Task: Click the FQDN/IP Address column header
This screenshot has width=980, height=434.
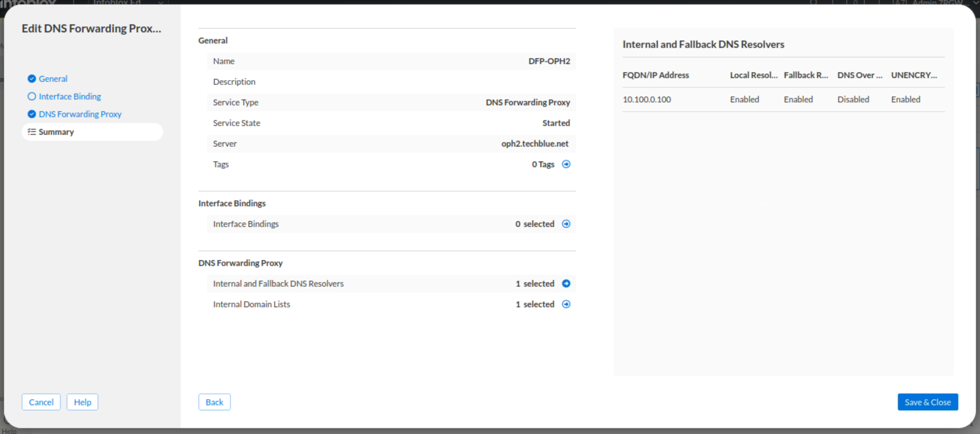Action: (x=656, y=75)
